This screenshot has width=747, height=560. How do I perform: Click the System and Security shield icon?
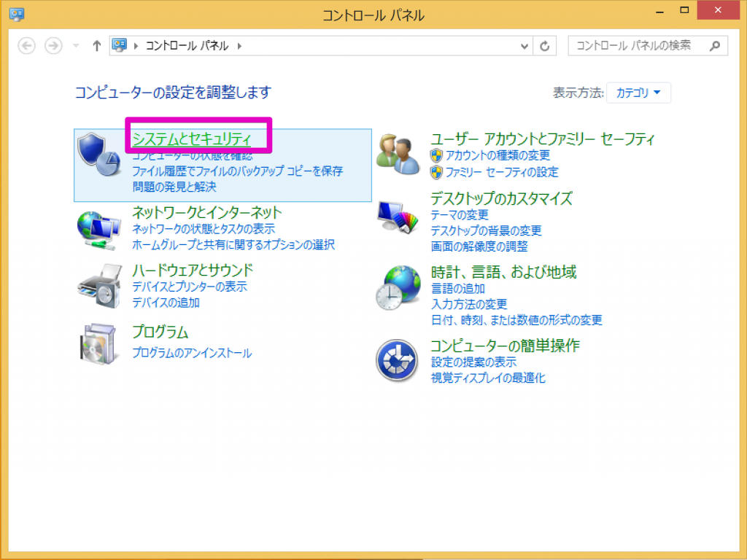(99, 155)
